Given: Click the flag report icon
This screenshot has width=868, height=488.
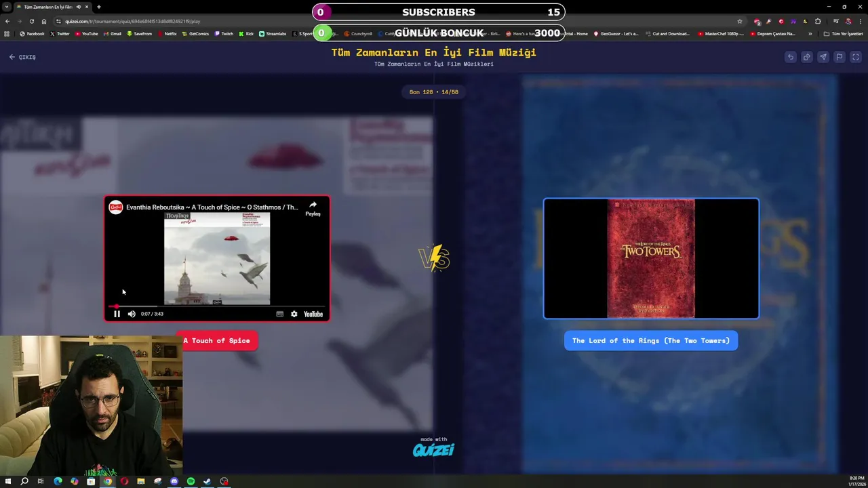Looking at the screenshot, I should click(x=840, y=57).
